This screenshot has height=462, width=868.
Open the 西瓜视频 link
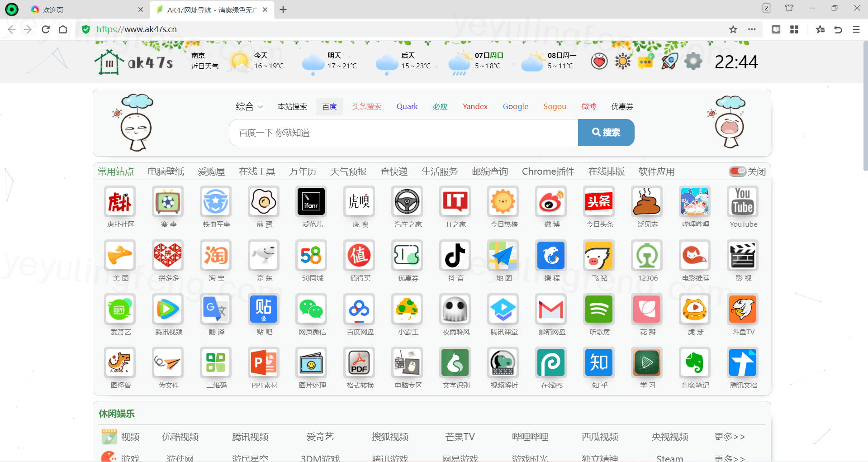point(600,437)
